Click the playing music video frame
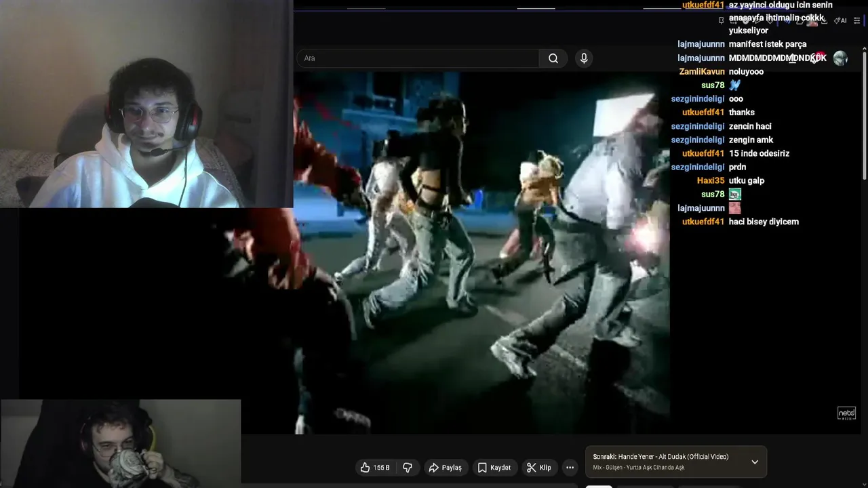The width and height of the screenshot is (868, 488). click(x=481, y=252)
